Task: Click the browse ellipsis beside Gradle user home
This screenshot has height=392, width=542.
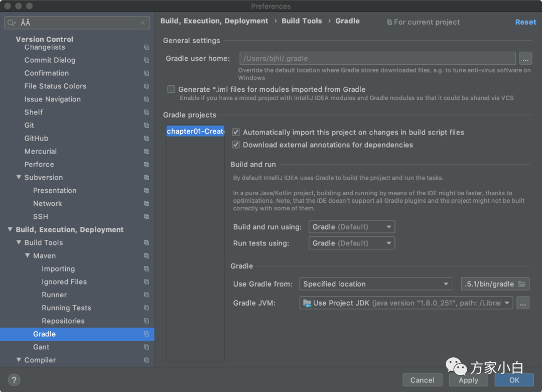Action: (525, 59)
